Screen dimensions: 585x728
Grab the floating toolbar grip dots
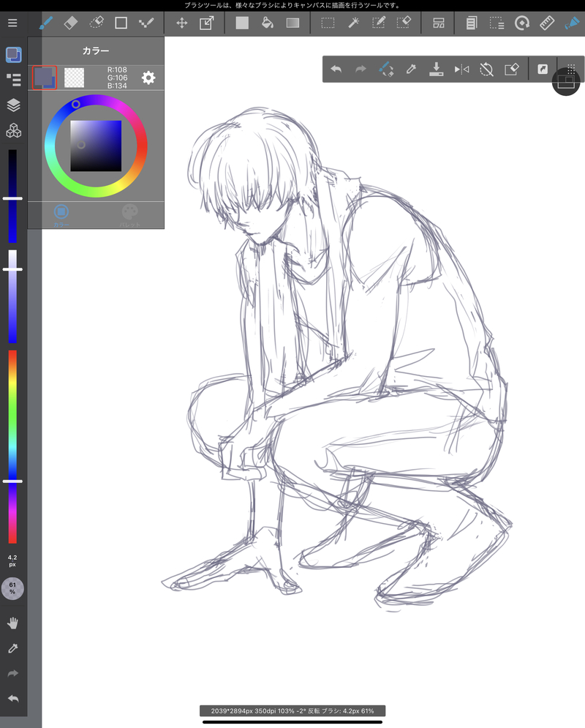(x=571, y=68)
